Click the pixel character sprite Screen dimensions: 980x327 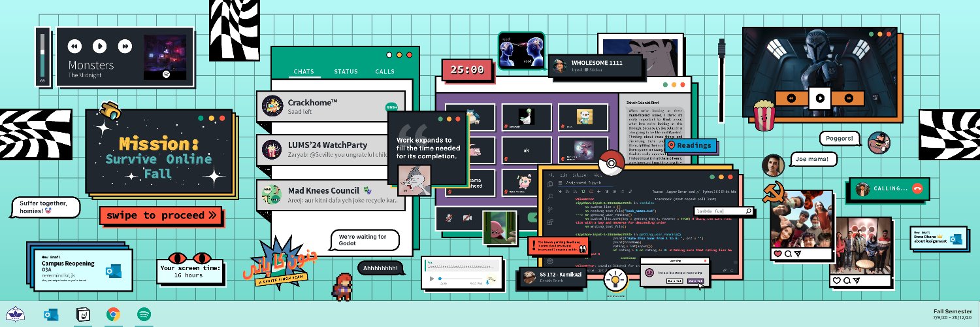point(343,285)
